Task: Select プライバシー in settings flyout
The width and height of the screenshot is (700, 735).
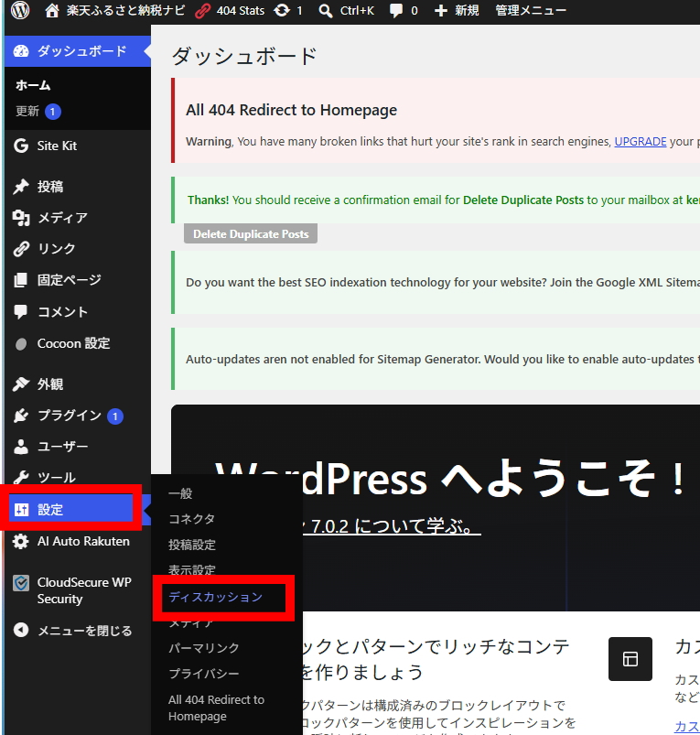Action: [204, 674]
